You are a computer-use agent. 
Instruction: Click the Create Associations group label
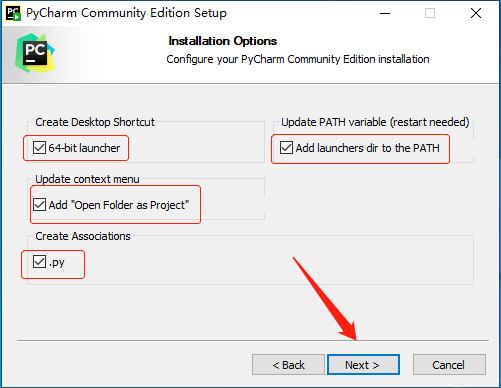pyautogui.click(x=83, y=236)
